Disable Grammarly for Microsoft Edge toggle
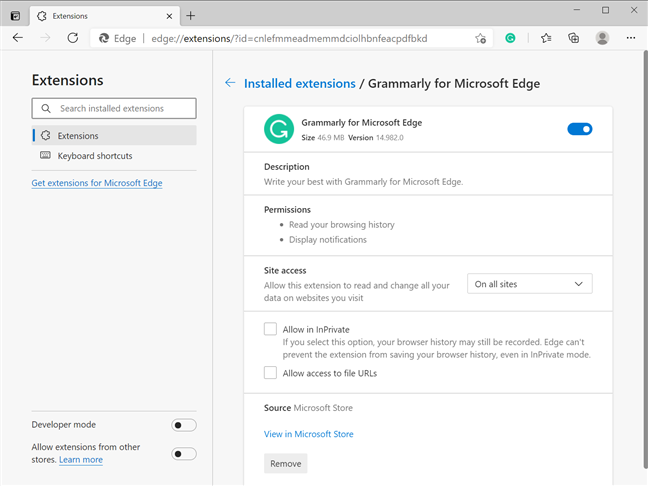Viewport: 648px width, 486px height. coord(579,129)
